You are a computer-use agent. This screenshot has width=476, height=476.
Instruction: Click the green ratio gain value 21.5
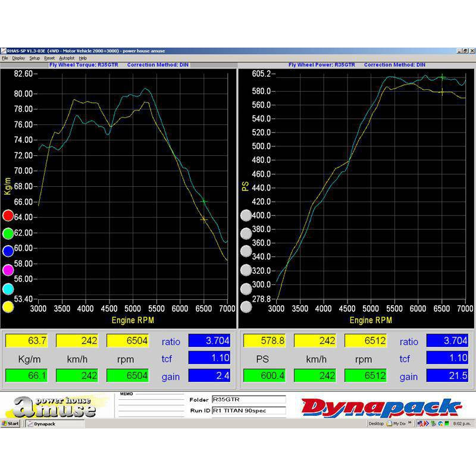447,376
